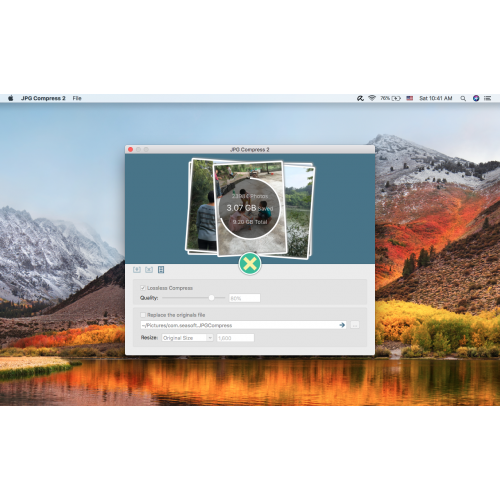
Task: Open the File menu
Action: click(x=77, y=98)
